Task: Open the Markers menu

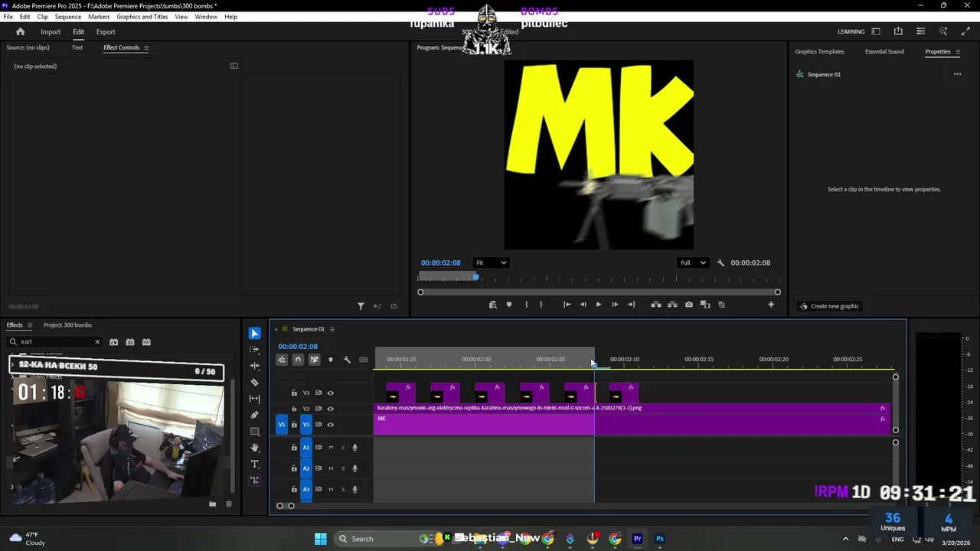Action: (x=99, y=16)
